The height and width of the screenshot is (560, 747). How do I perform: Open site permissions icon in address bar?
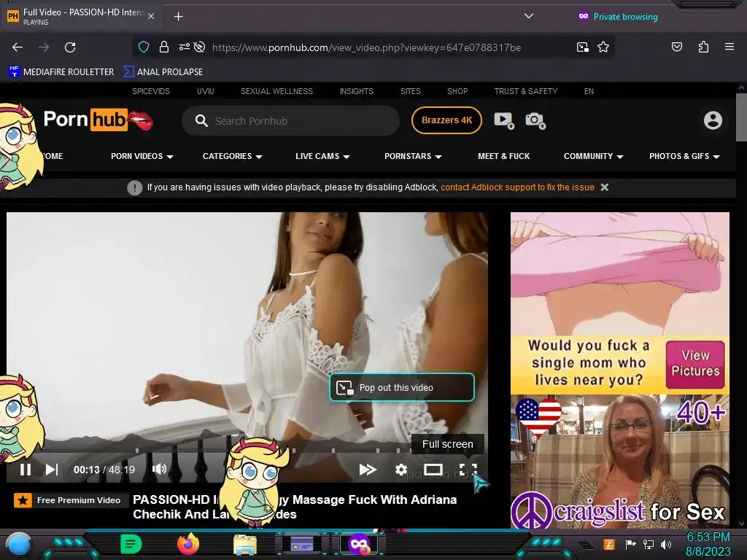(x=184, y=47)
